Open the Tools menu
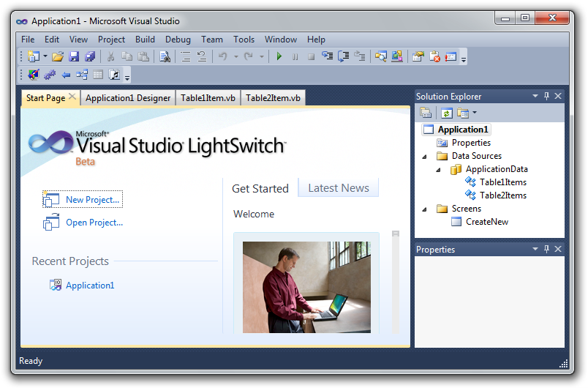Image resolution: width=588 pixels, height=388 pixels. pyautogui.click(x=244, y=40)
